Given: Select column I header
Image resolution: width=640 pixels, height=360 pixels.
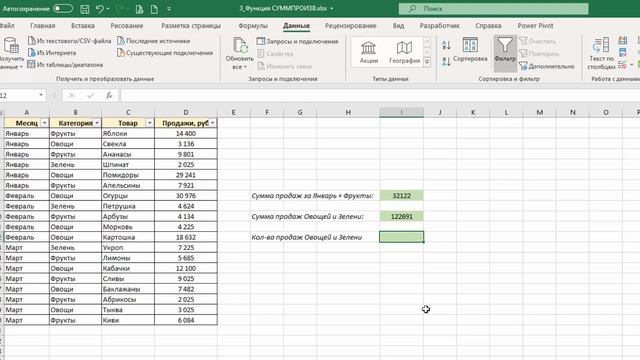Looking at the screenshot, I should pyautogui.click(x=401, y=112).
